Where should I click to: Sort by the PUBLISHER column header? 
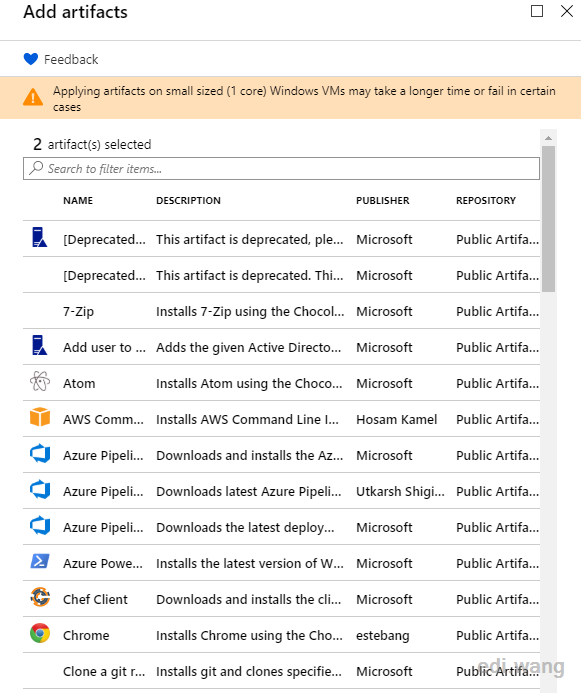[x=383, y=201]
